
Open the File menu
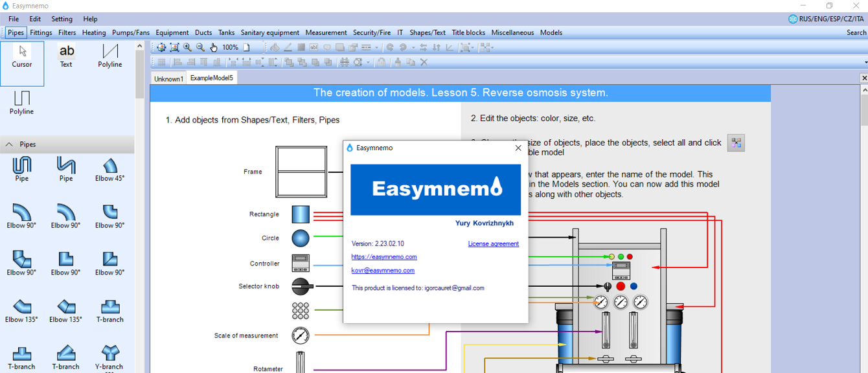pyautogui.click(x=14, y=19)
